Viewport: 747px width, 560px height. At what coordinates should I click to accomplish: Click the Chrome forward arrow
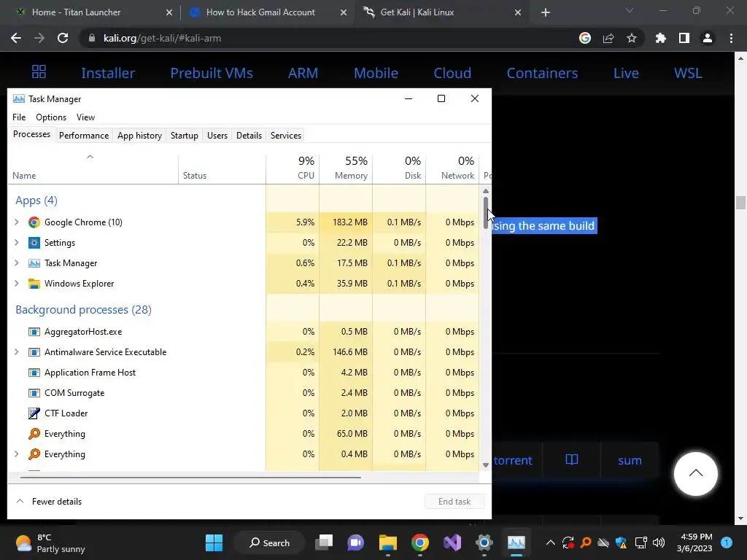(x=39, y=38)
